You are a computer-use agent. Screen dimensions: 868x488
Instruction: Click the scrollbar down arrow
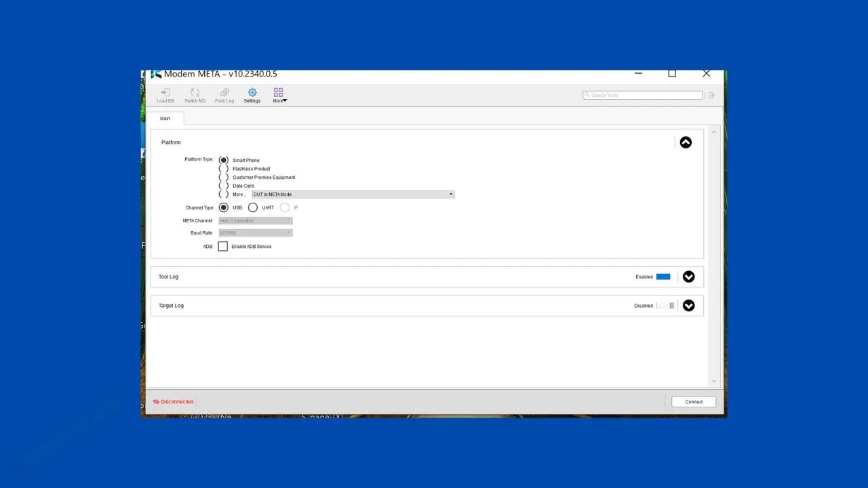click(713, 381)
